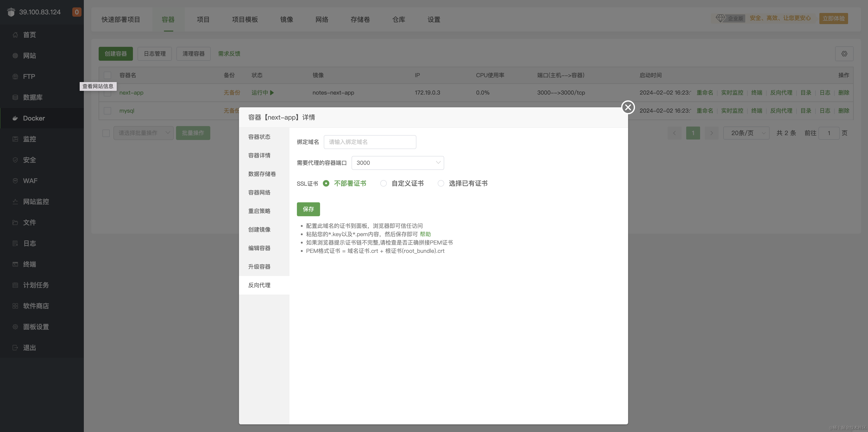
Task: Open the 容器详情 section in dialog
Action: click(259, 156)
